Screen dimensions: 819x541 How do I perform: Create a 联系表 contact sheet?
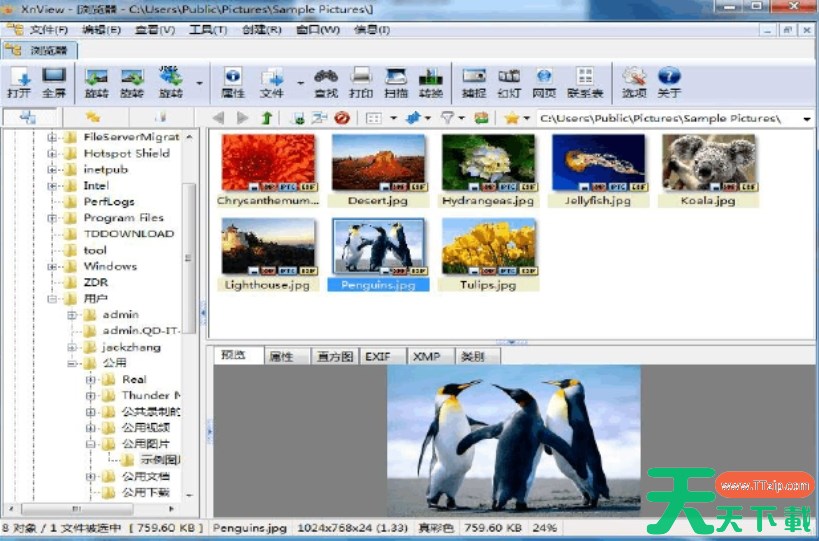coord(585,82)
